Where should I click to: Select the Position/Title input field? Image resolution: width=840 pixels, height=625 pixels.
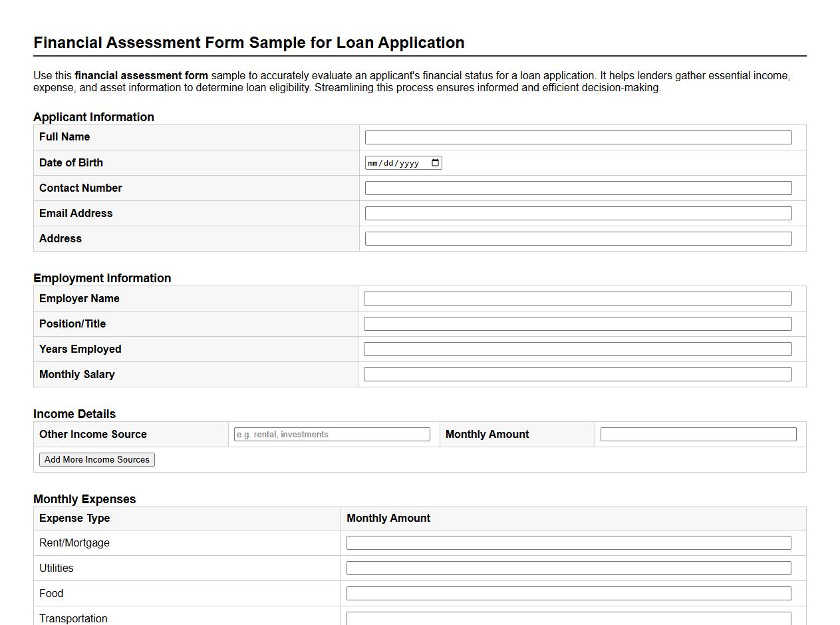click(577, 323)
